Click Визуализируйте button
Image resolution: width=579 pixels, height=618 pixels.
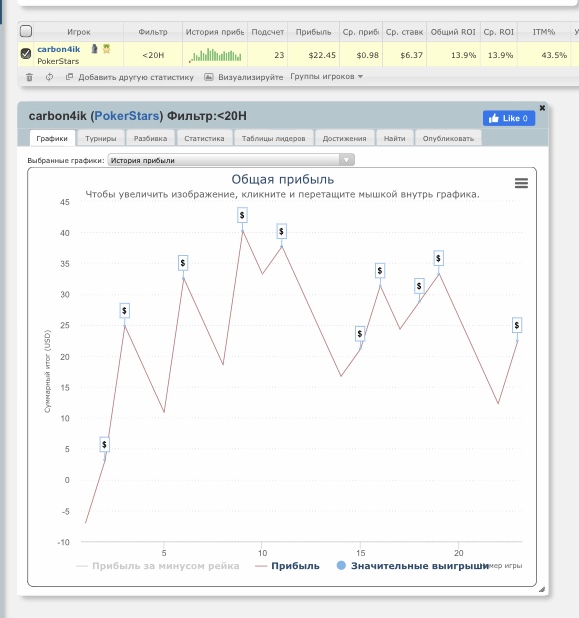pyautogui.click(x=244, y=77)
